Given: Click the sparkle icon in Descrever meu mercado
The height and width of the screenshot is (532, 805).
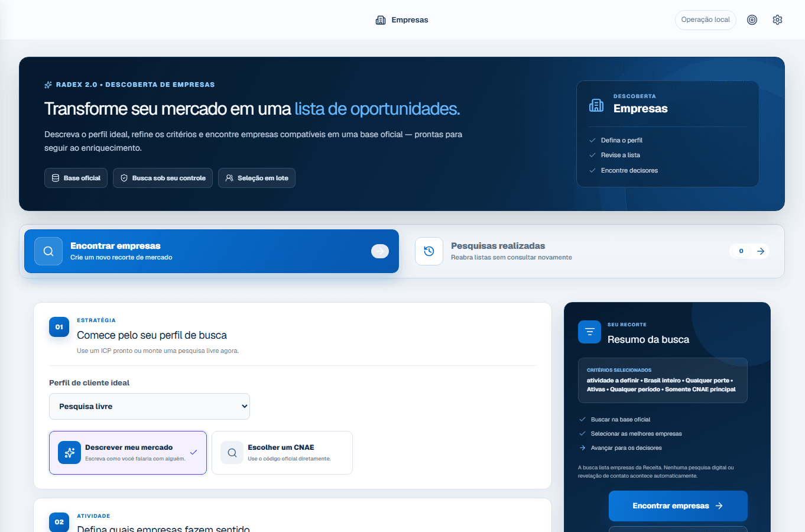Looking at the screenshot, I should [69, 453].
